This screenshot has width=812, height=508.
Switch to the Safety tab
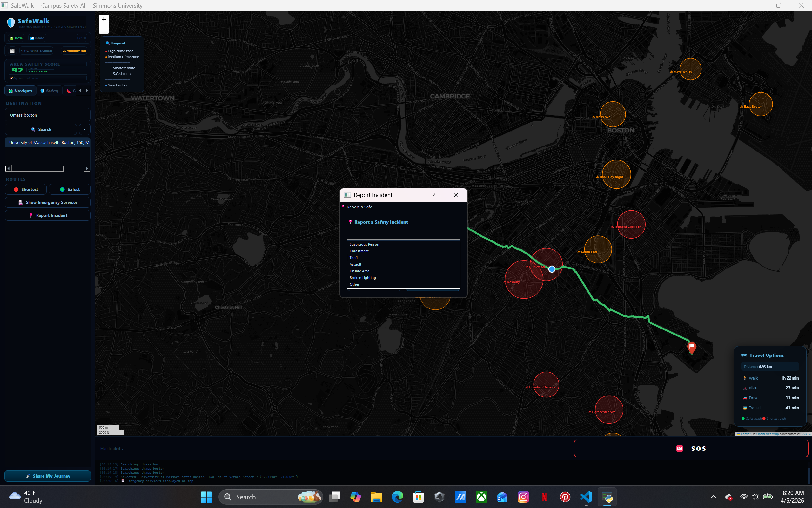tap(49, 91)
